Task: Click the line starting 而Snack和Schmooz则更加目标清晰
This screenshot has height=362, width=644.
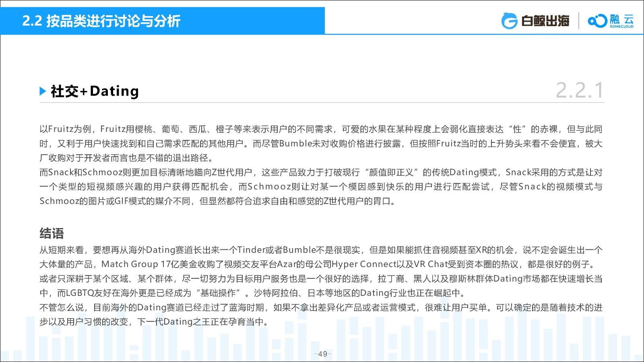Action: (x=321, y=173)
